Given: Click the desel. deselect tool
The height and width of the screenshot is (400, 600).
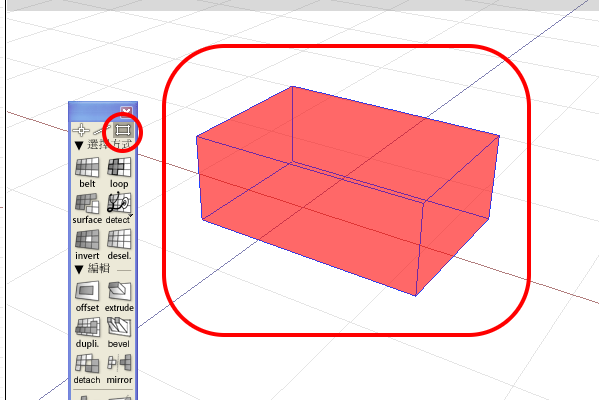Looking at the screenshot, I should (x=119, y=245).
